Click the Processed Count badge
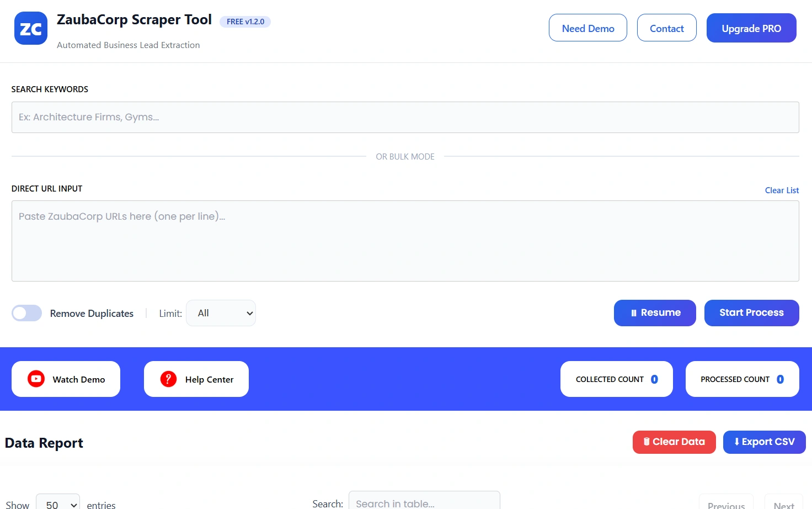This screenshot has width=812, height=509. [x=742, y=379]
